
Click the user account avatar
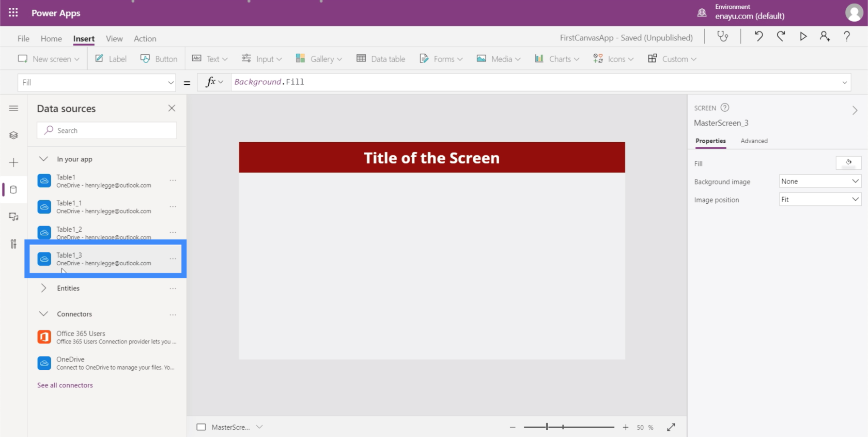[854, 12]
